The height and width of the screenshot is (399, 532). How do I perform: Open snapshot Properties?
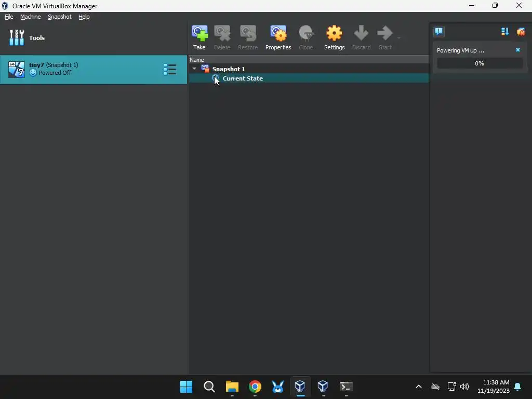[x=278, y=37]
